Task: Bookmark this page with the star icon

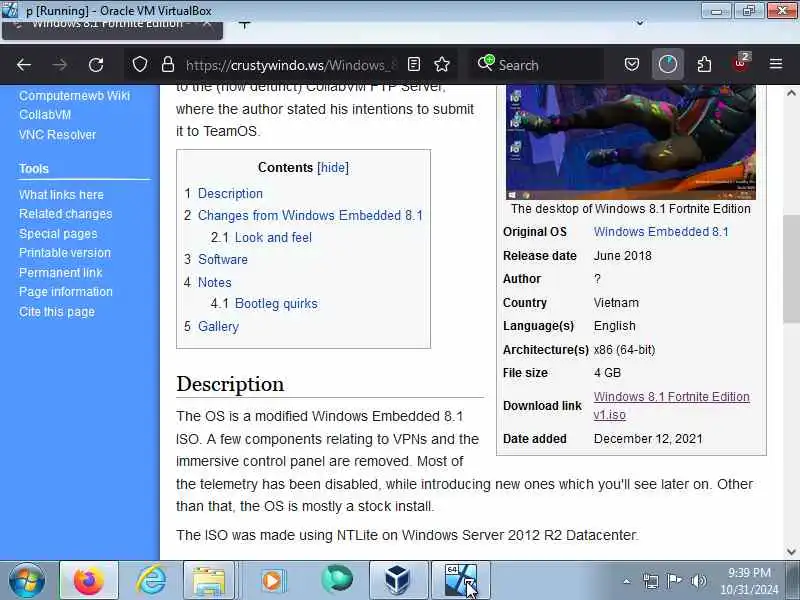Action: coord(442,64)
